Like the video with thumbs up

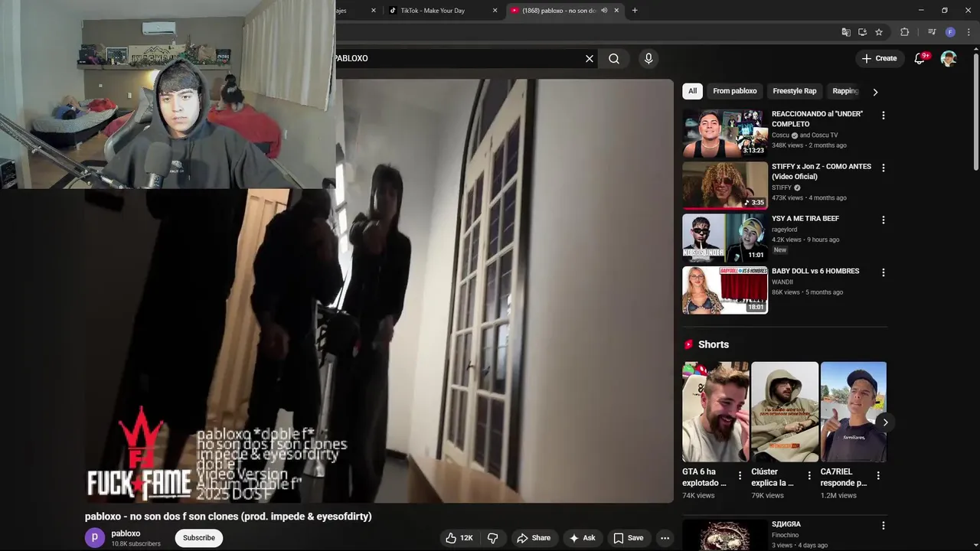click(x=459, y=538)
